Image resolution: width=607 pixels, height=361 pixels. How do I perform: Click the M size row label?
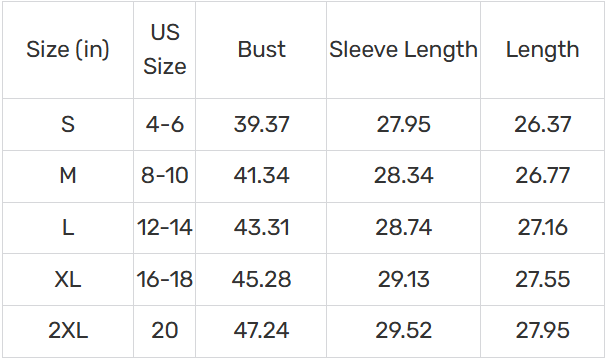coord(68,176)
